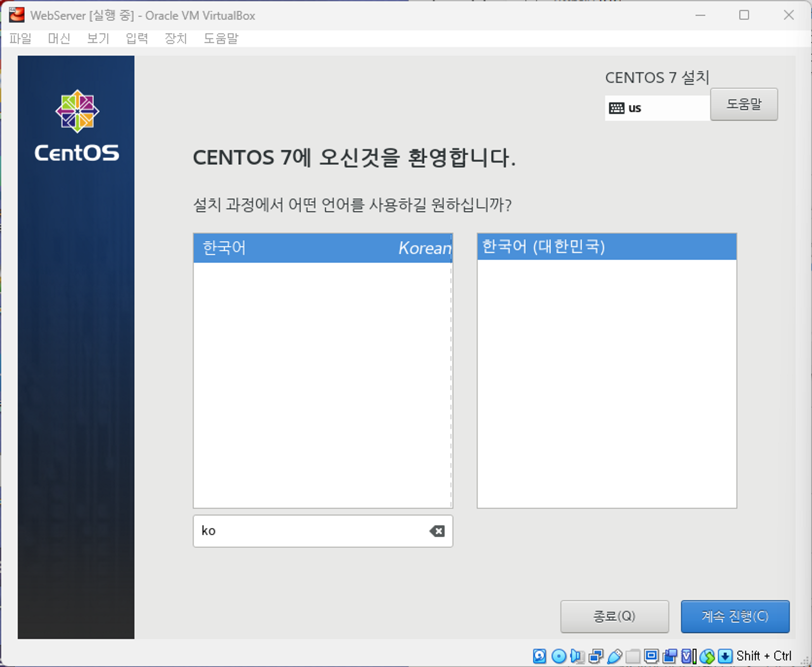Click the network adapter status icon
The width and height of the screenshot is (812, 667).
click(x=596, y=656)
